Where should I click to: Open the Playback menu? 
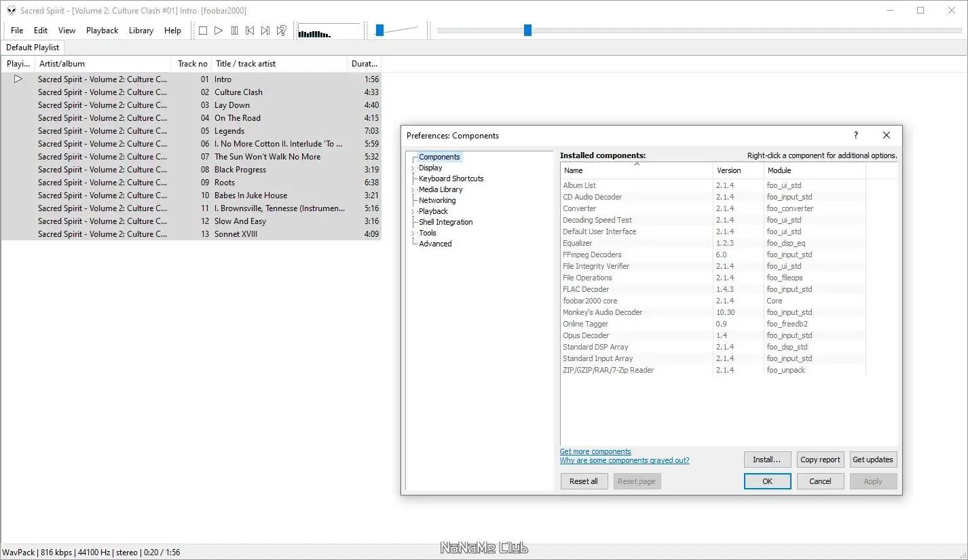tap(102, 31)
